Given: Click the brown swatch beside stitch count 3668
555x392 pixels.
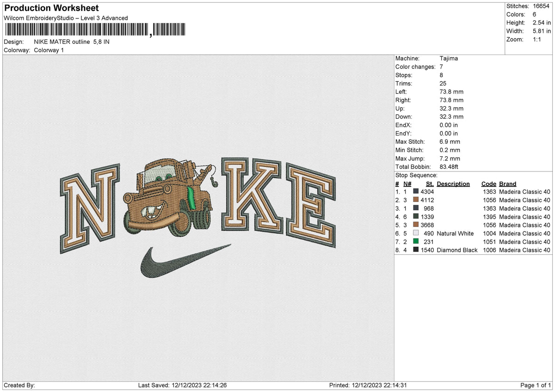Looking at the screenshot, I should 416,225.
